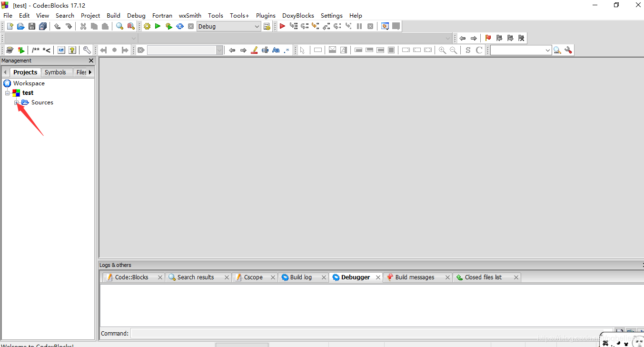Switch to the Build messages tab

pos(415,277)
